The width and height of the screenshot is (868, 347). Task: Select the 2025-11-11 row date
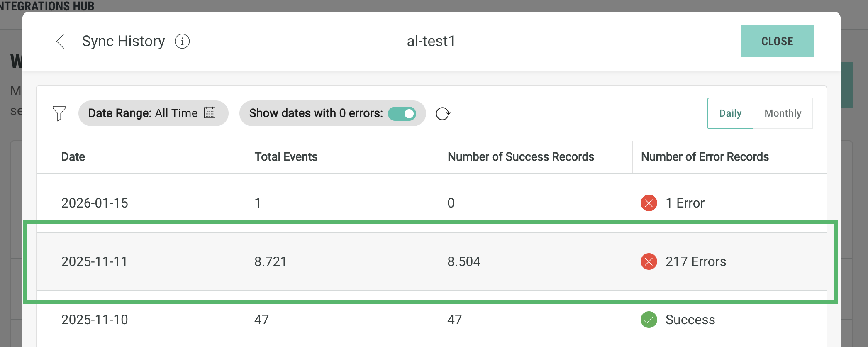(94, 261)
